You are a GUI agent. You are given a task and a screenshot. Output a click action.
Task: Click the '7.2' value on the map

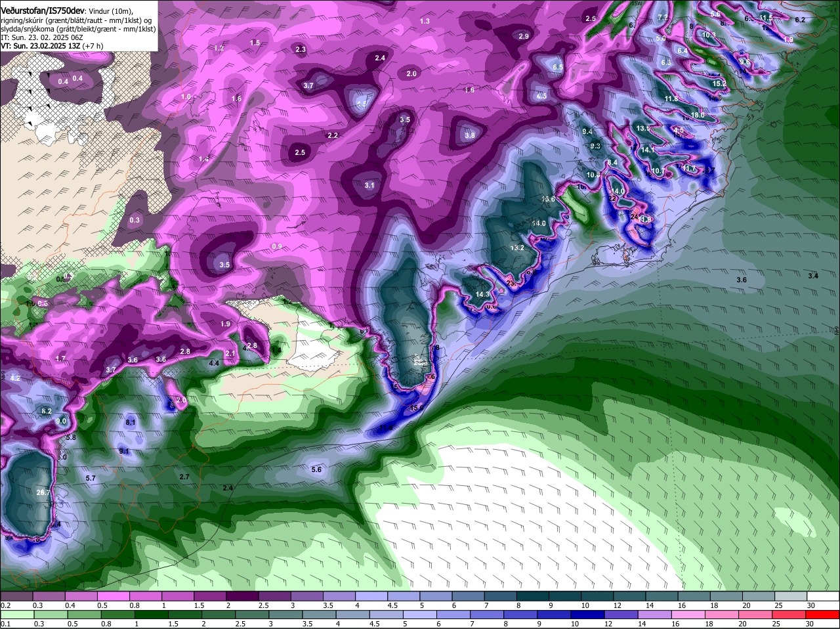click(663, 17)
